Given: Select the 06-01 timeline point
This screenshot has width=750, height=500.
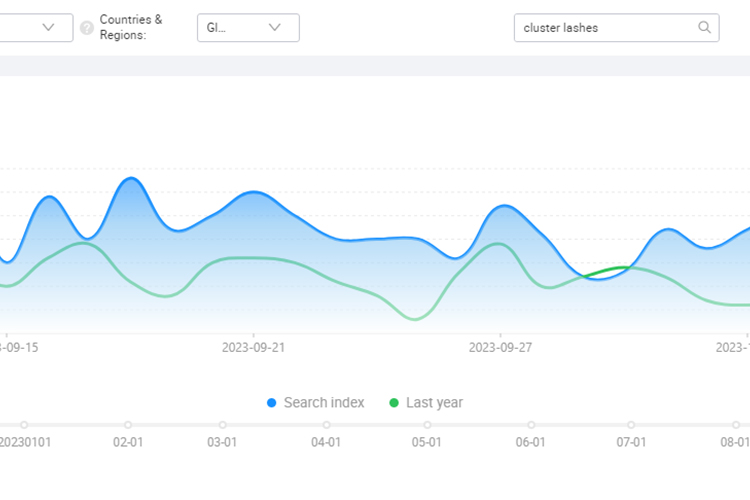Looking at the screenshot, I should coord(531,425).
